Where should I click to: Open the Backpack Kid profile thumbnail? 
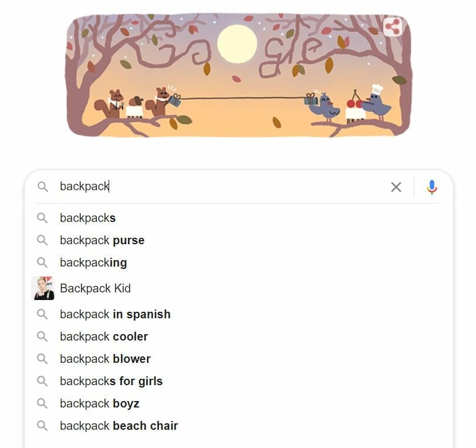pyautogui.click(x=42, y=288)
